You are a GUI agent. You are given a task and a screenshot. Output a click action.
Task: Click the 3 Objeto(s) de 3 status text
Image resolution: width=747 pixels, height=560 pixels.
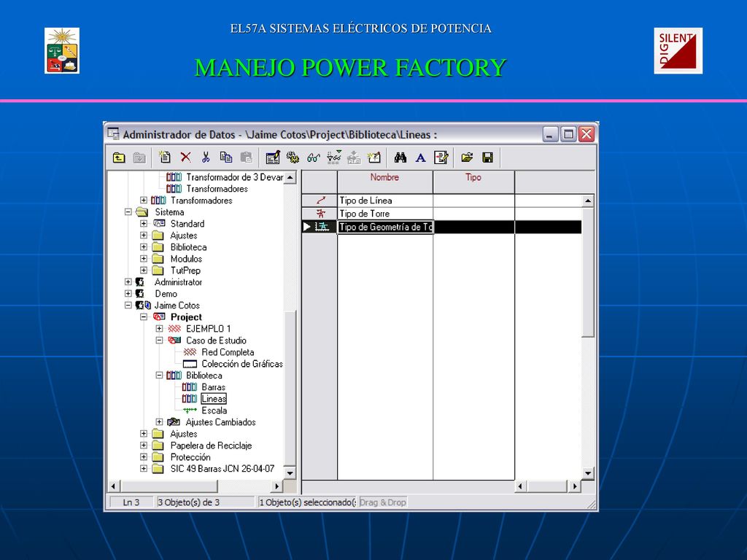click(x=189, y=502)
